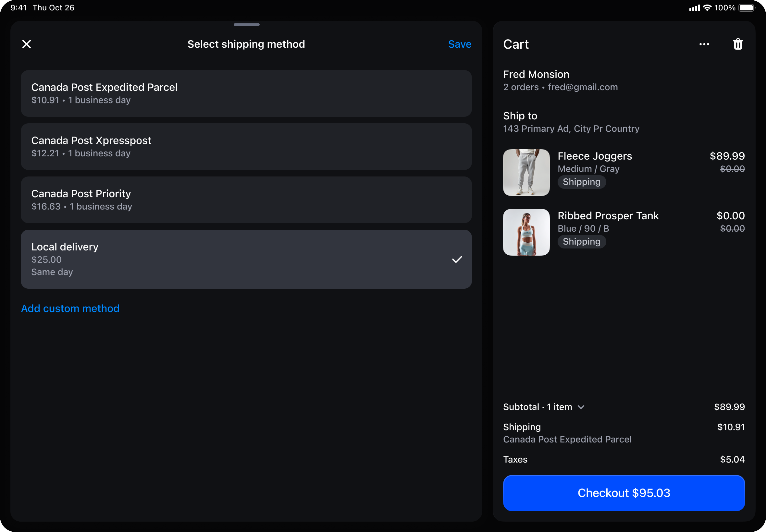Select Canada Post Expedited Parcel option

pos(246,93)
